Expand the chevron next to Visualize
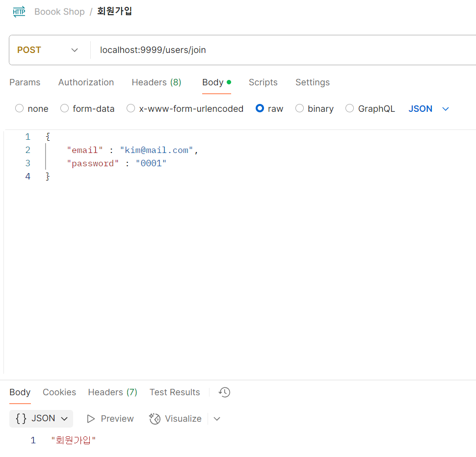This screenshot has width=476, height=457. click(x=217, y=419)
